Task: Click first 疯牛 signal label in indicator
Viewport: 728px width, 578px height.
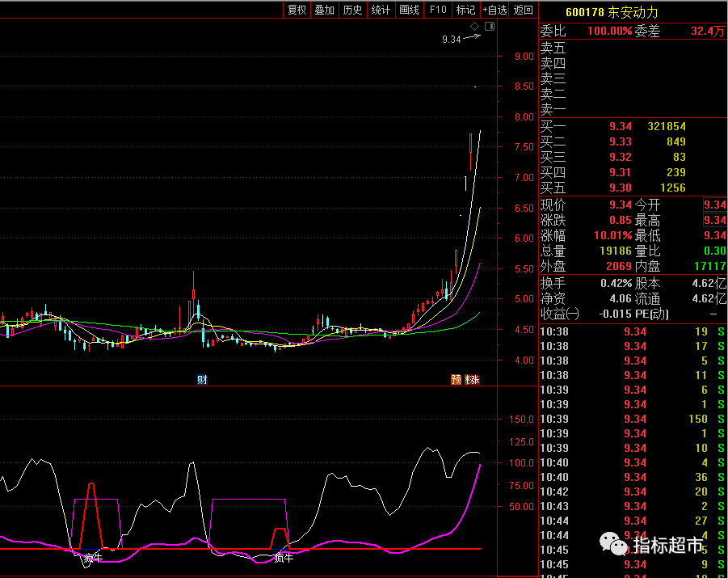Action: click(x=93, y=558)
